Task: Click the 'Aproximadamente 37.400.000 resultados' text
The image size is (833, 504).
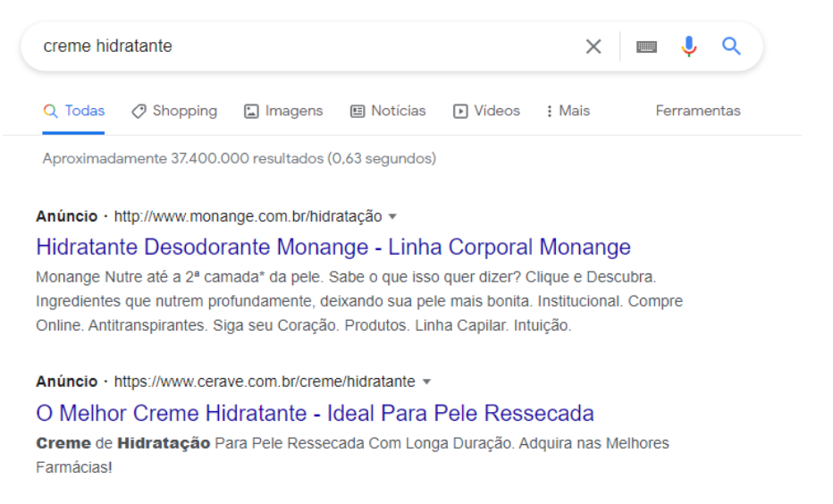Action: [239, 159]
